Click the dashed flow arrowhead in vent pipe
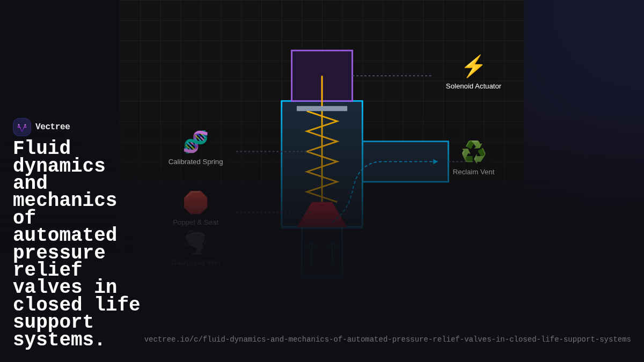644x362 pixels. pyautogui.click(x=435, y=161)
